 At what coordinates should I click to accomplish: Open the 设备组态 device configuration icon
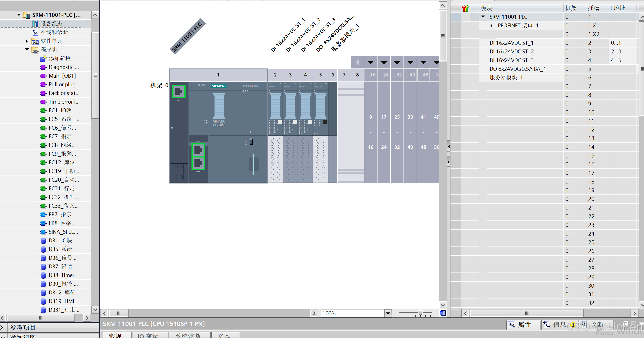click(35, 24)
